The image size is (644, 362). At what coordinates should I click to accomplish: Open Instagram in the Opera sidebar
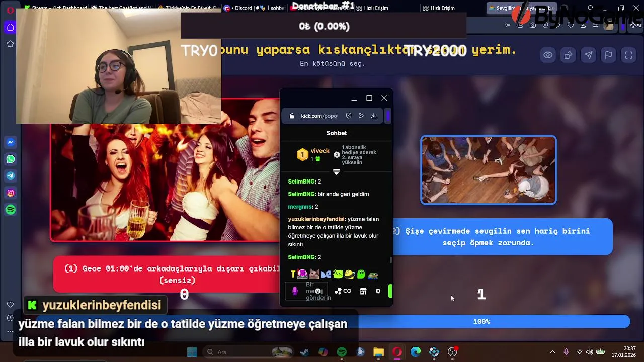[x=11, y=193]
